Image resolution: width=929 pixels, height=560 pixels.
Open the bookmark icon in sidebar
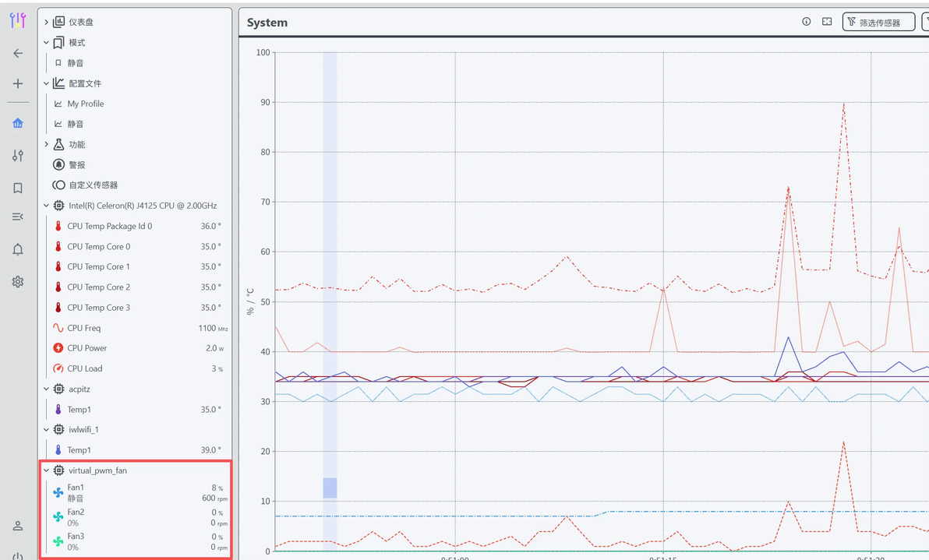[18, 188]
